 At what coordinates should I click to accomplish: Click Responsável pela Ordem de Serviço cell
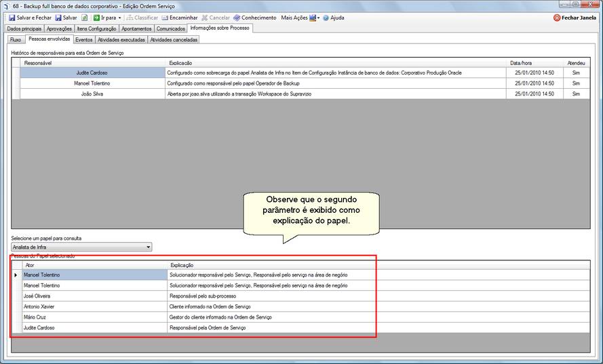378,328
